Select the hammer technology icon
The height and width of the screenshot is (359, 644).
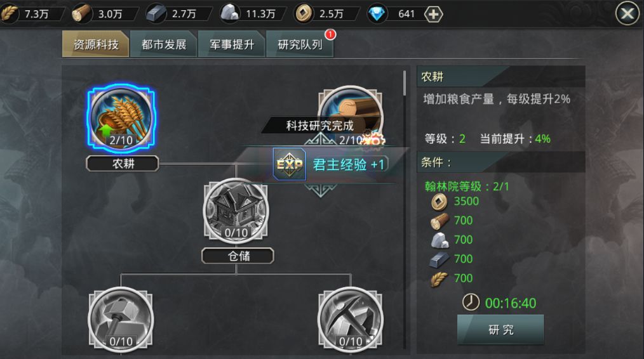121,319
